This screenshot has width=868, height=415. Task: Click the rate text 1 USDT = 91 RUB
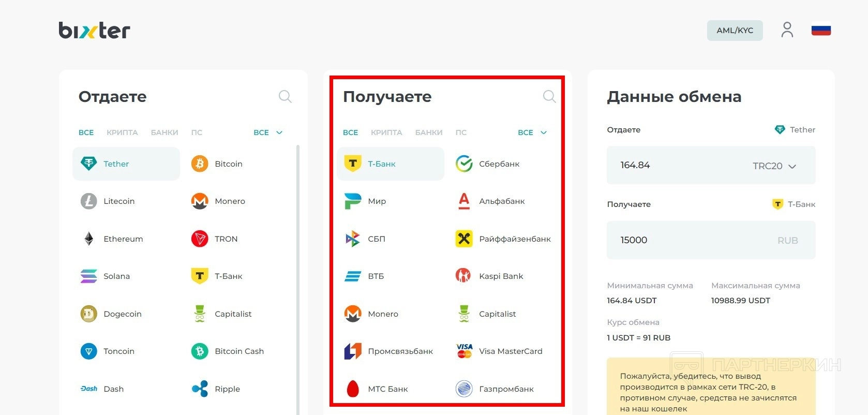point(638,338)
